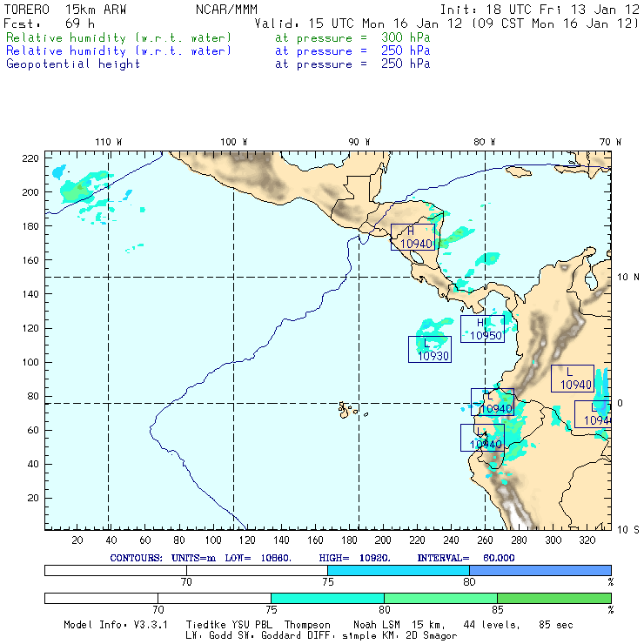644x644 pixels.
Task: Click the '85 sec' timestep text
Action: coord(556,625)
